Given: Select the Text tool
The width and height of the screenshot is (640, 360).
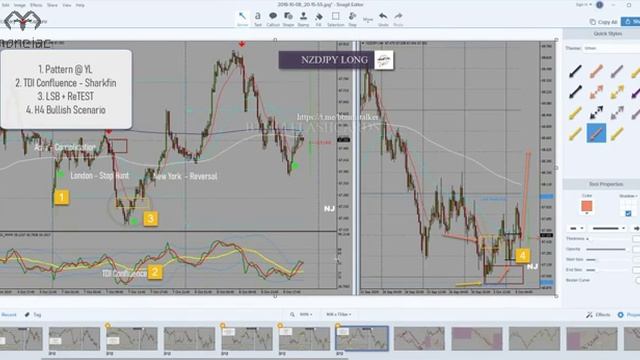Looking at the screenshot, I should point(258,19).
